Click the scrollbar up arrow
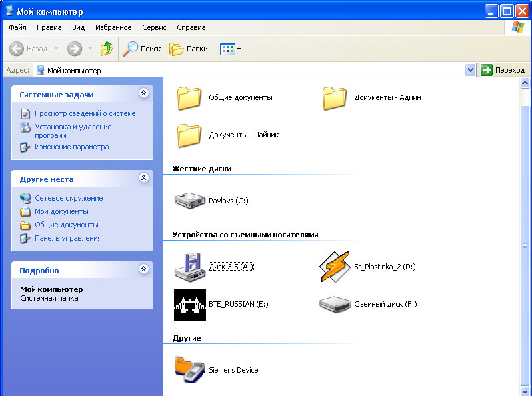 pos(525,83)
